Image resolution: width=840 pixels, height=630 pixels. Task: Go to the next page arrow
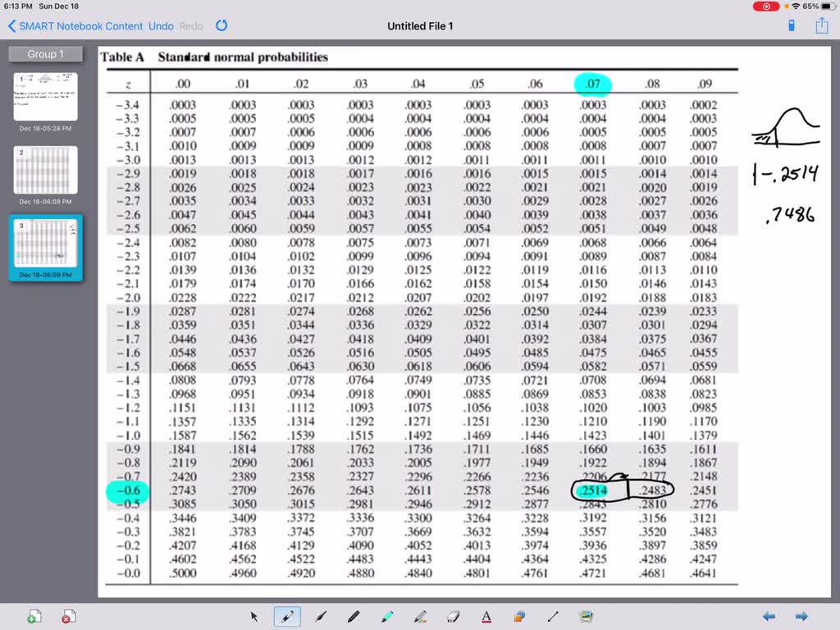(x=801, y=617)
